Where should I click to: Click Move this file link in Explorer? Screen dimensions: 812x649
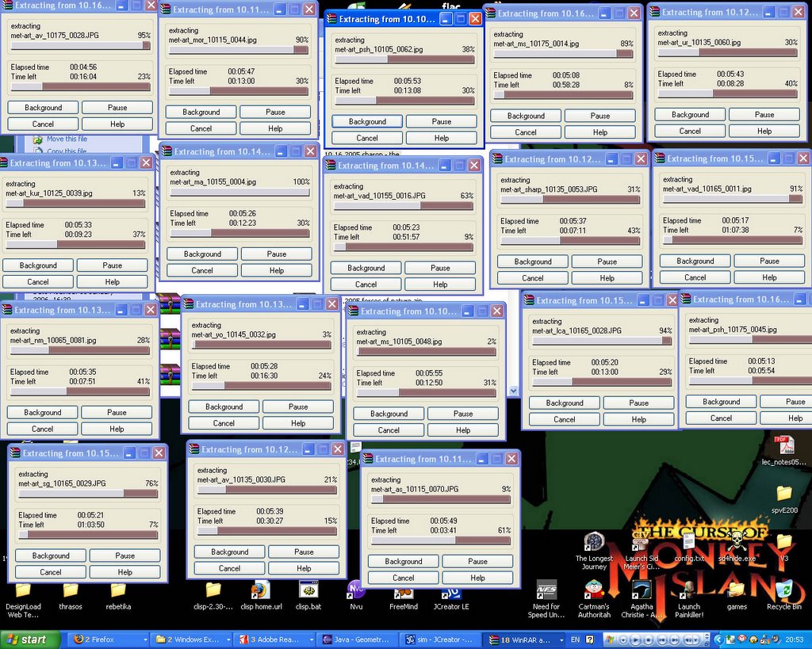67,139
